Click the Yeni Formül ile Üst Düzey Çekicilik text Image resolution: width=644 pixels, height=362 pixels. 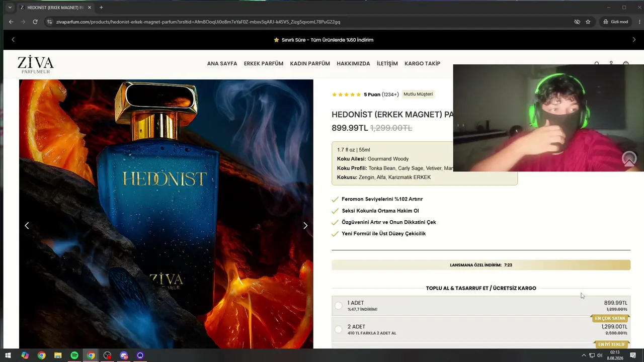click(x=383, y=233)
